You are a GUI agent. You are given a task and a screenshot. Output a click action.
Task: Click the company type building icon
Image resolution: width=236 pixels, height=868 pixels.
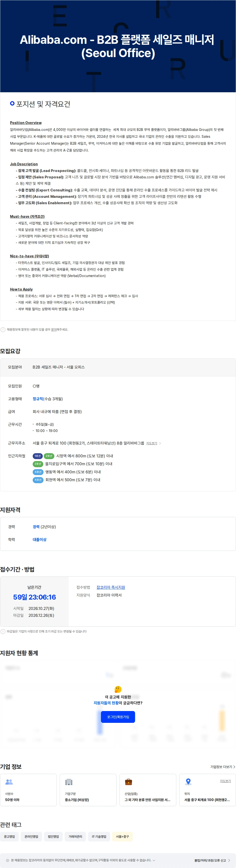pyautogui.click(x=69, y=782)
